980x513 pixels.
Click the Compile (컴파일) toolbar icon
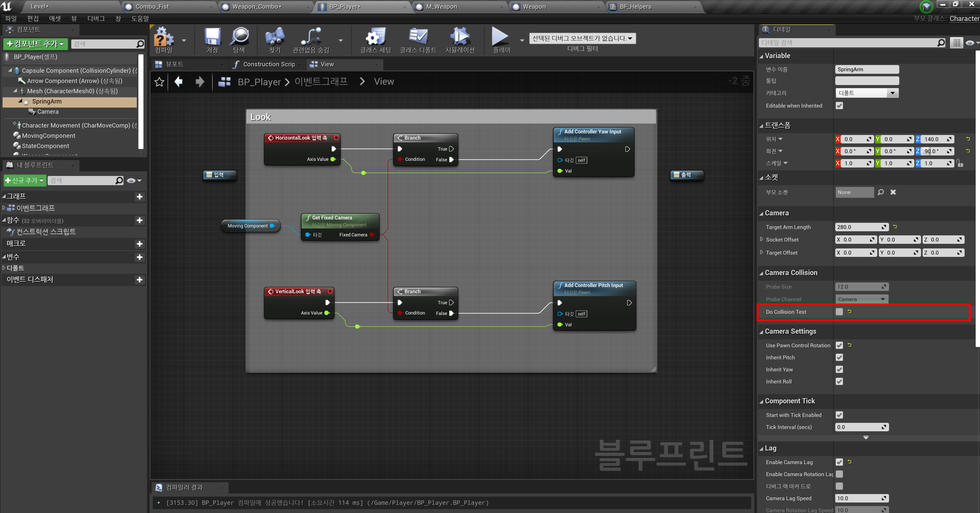tap(163, 37)
